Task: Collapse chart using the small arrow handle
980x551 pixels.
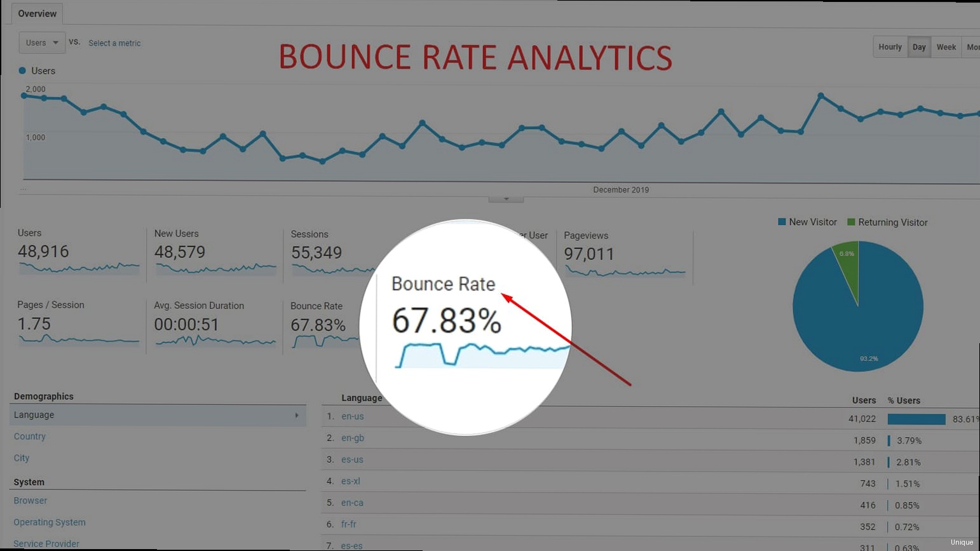Action: 506,199
